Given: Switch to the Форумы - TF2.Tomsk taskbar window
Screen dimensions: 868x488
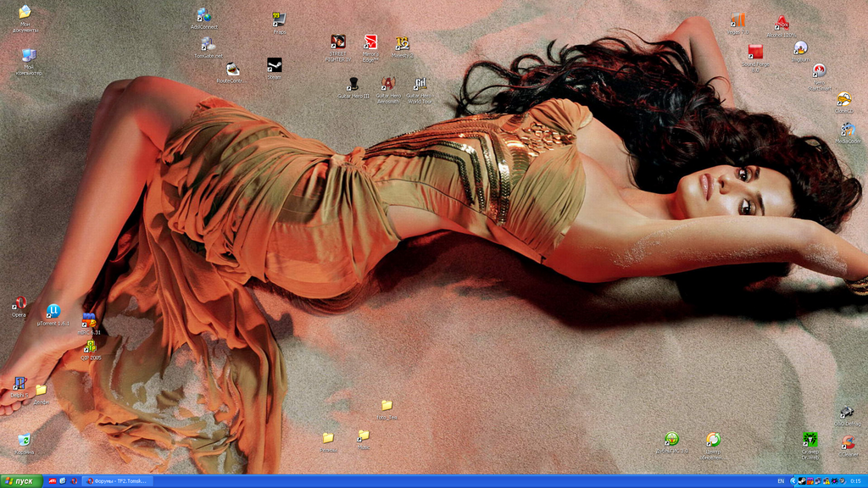Looking at the screenshot, I should click(x=117, y=481).
